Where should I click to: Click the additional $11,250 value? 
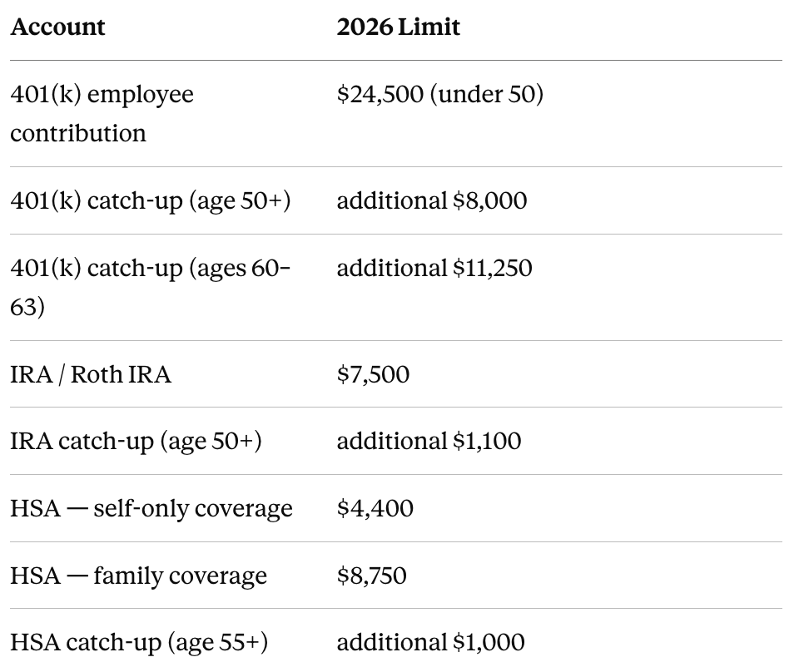tap(434, 268)
